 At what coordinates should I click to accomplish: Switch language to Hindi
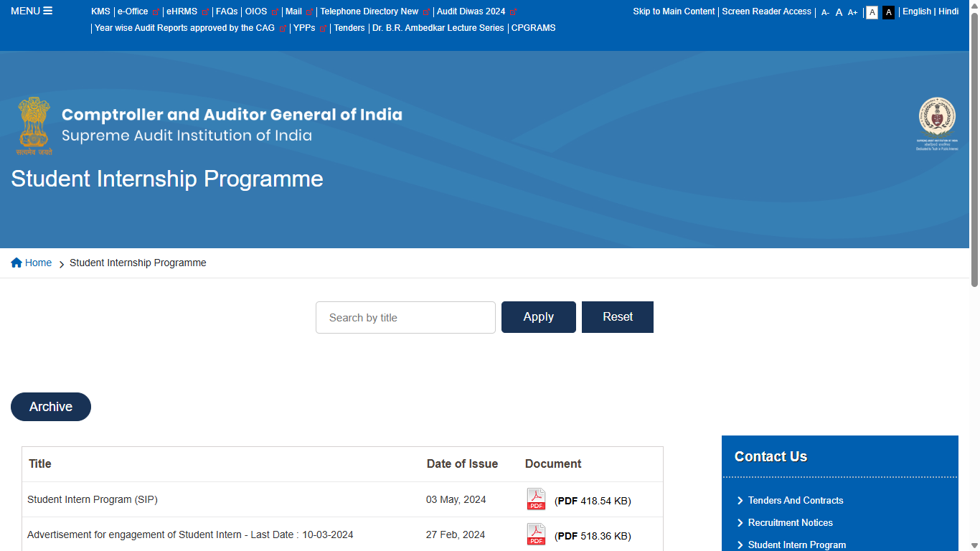coord(948,11)
